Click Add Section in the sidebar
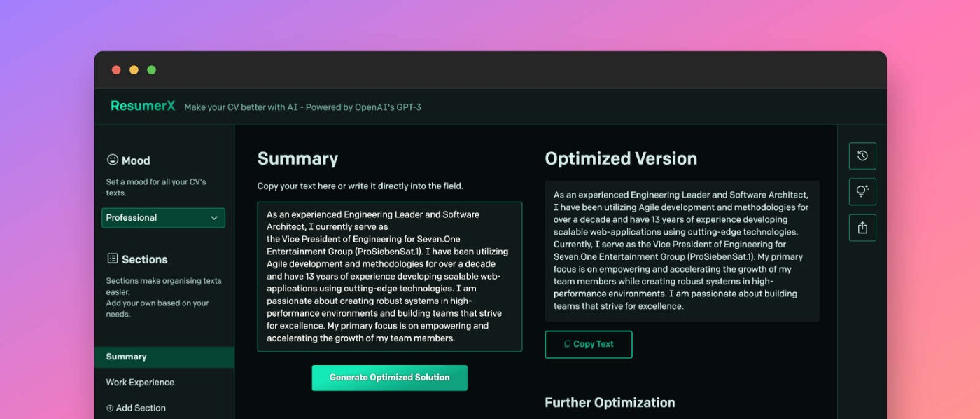 141,408
